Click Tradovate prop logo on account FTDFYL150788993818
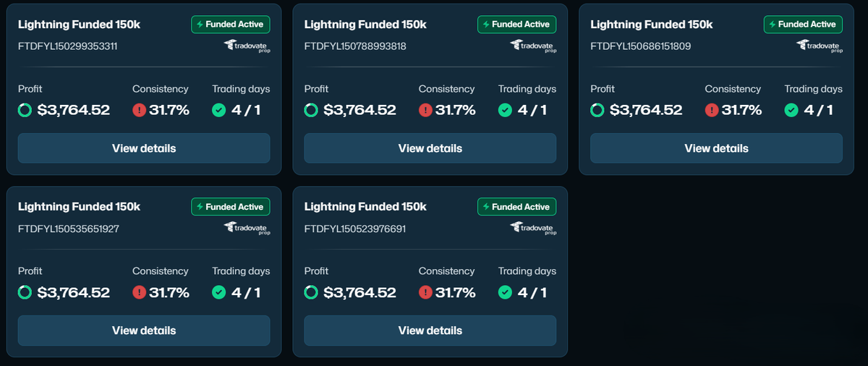This screenshot has height=366, width=868. coord(533,46)
